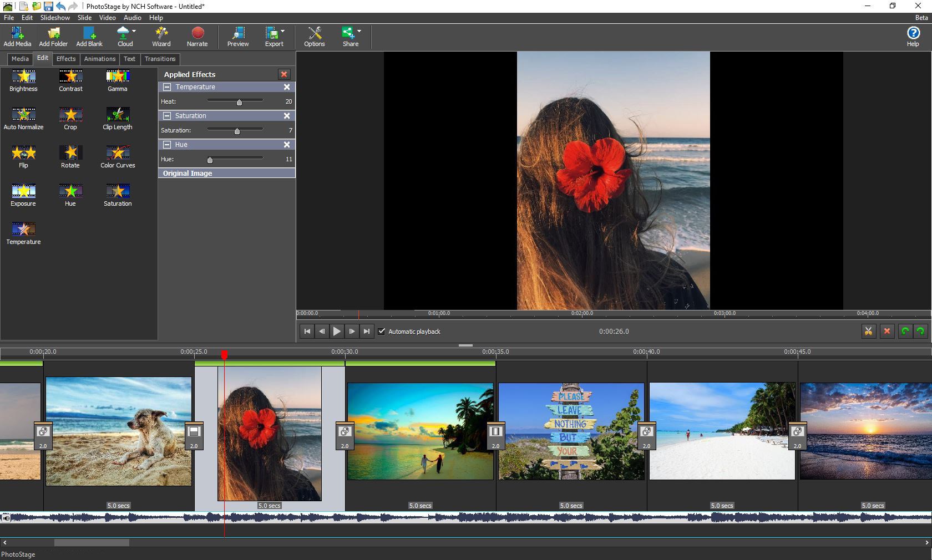Open the Cloud dropdown arrow
The width and height of the screenshot is (932, 560).
pyautogui.click(x=133, y=29)
